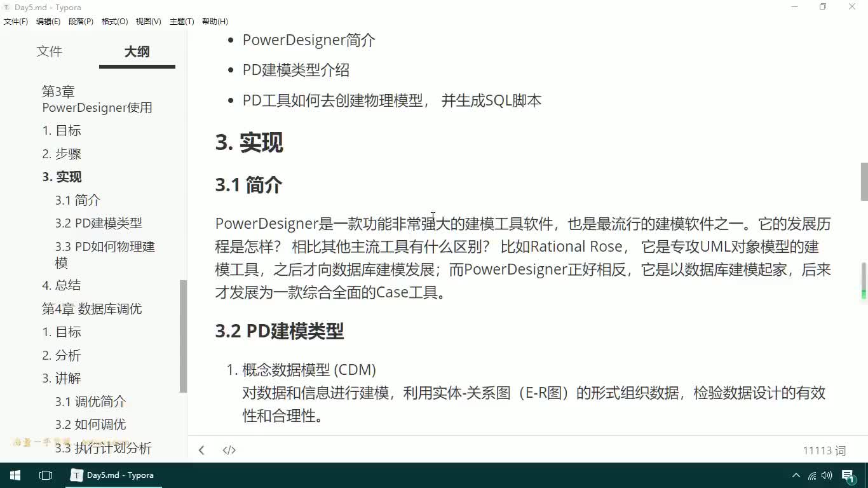The image size is (868, 488).
Task: Go to outline item 3.1 调优简介
Action: click(x=90, y=402)
